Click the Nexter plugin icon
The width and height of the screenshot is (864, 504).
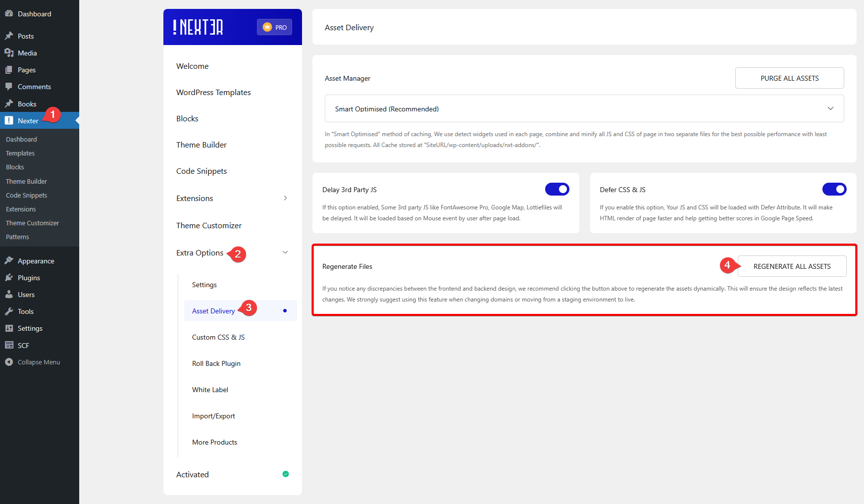[x=9, y=120]
